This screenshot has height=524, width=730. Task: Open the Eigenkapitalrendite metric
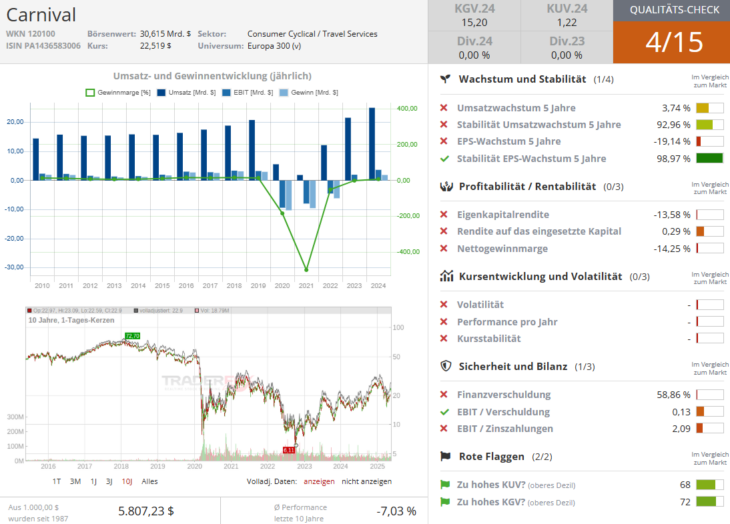pyautogui.click(x=503, y=215)
